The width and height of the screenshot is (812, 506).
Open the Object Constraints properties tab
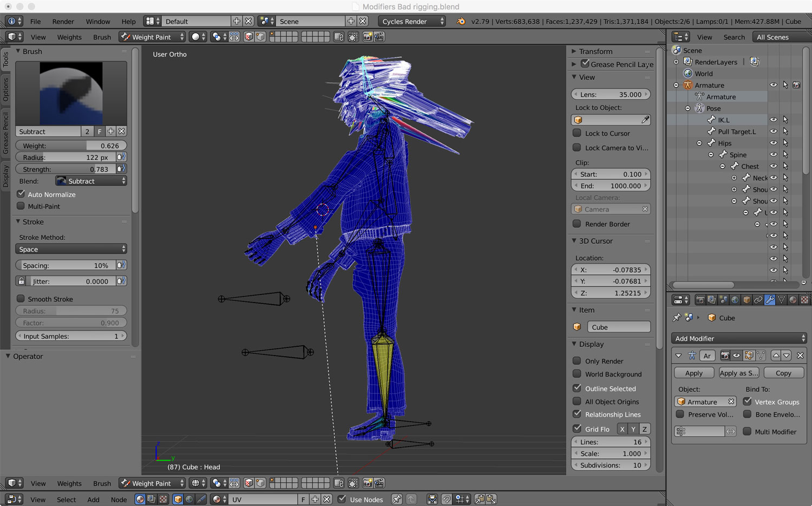click(x=758, y=300)
